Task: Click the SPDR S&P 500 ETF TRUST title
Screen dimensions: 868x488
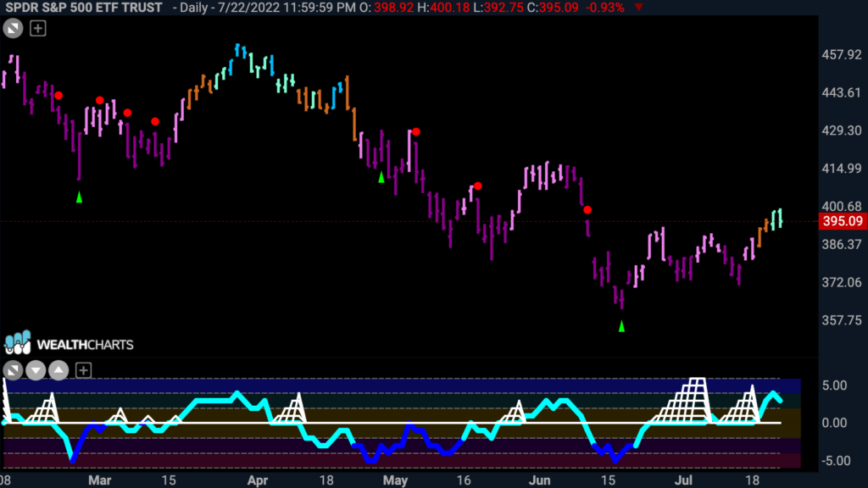Action: (x=84, y=8)
